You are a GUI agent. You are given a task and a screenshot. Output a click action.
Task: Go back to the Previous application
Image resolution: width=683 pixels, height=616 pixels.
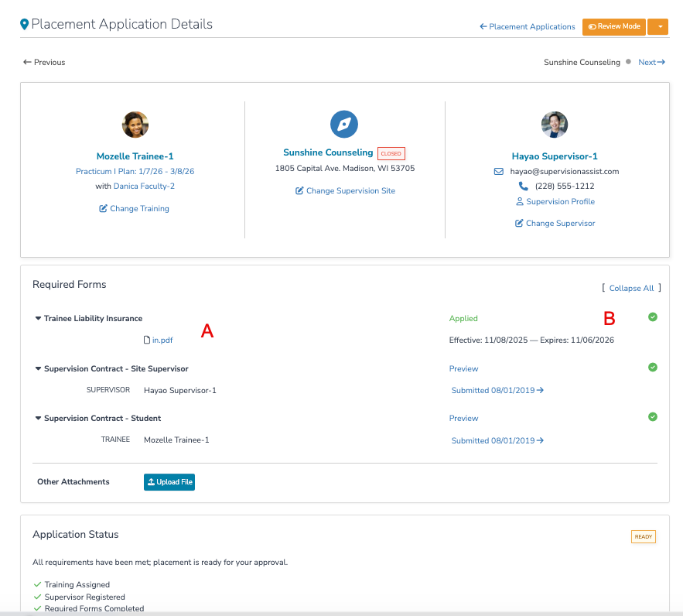point(44,63)
